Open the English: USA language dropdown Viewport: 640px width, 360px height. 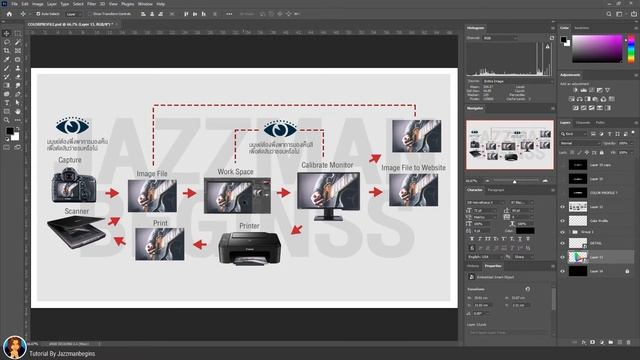click(x=485, y=257)
